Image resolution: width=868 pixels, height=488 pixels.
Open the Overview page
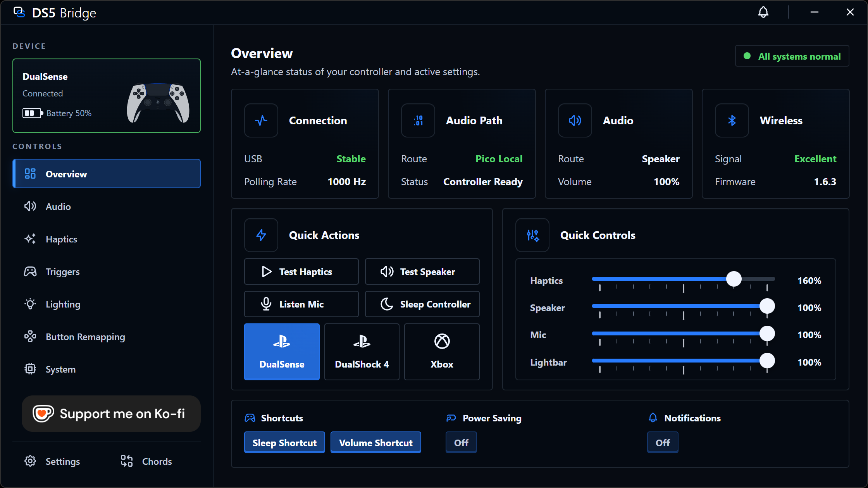[x=107, y=174]
